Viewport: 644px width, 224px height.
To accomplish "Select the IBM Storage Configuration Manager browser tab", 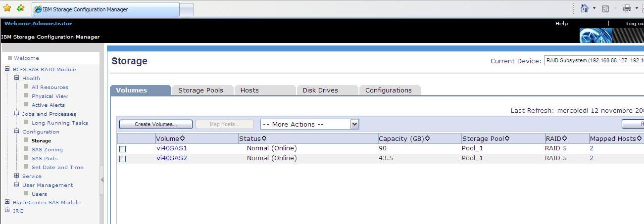I will pos(105,9).
